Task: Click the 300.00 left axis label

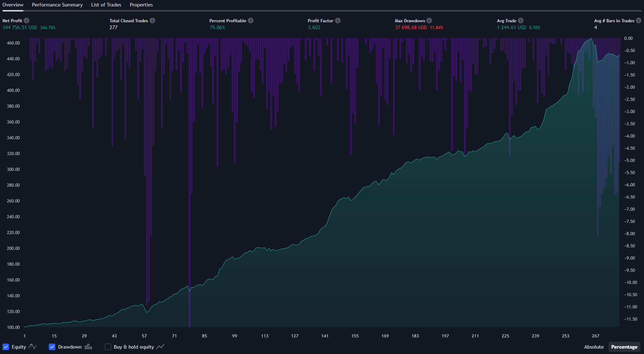Action: (13, 169)
